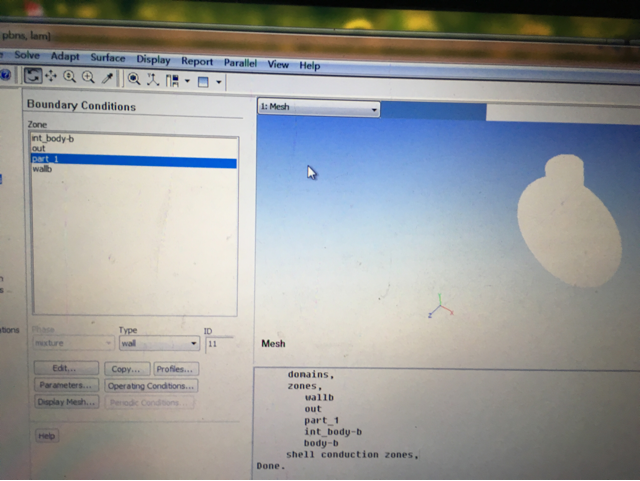Open the Help menu in menu bar
Image resolution: width=640 pixels, height=481 pixels.
tap(310, 65)
